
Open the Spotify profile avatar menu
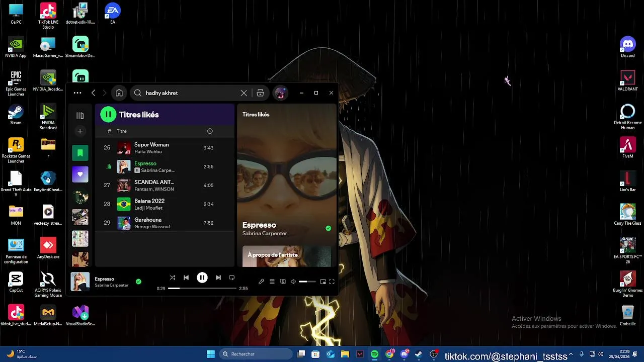[x=280, y=93]
